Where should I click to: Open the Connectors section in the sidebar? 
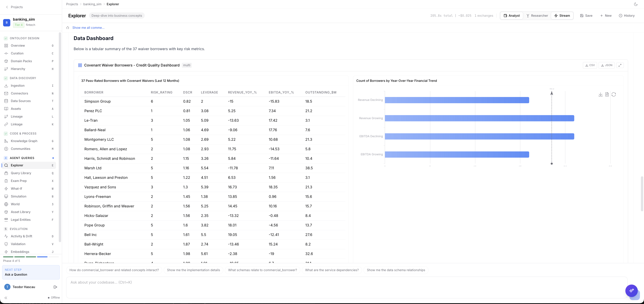click(x=20, y=93)
